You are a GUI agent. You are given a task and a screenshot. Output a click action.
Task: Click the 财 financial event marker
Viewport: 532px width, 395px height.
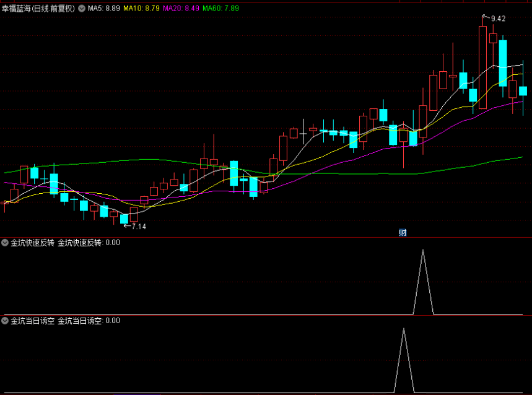[x=403, y=233]
